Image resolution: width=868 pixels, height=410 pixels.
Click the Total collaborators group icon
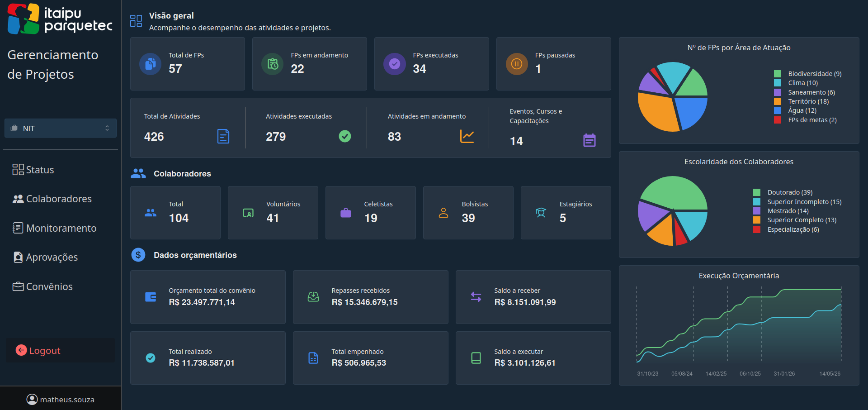point(151,213)
